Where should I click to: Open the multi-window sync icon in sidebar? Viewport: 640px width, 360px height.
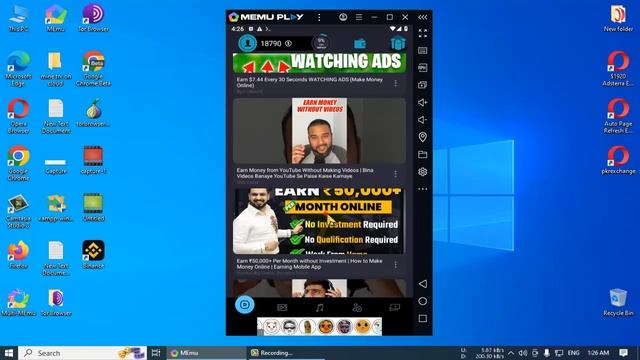(x=423, y=85)
